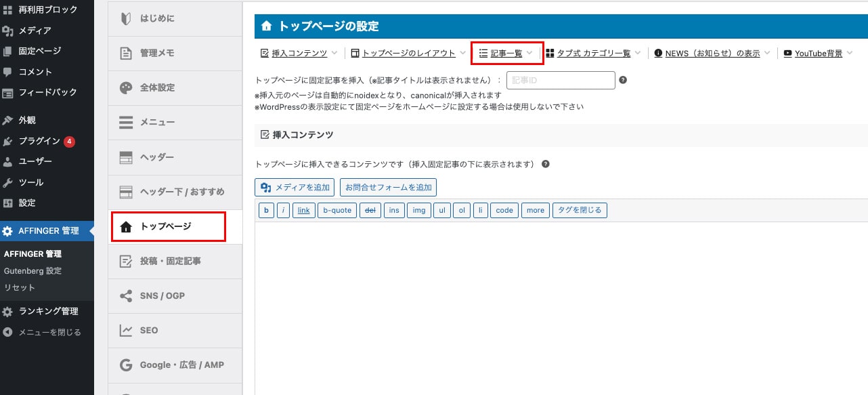Expand NEWS（お知らせ）の表示 dropdown
868x395 pixels.
point(712,53)
